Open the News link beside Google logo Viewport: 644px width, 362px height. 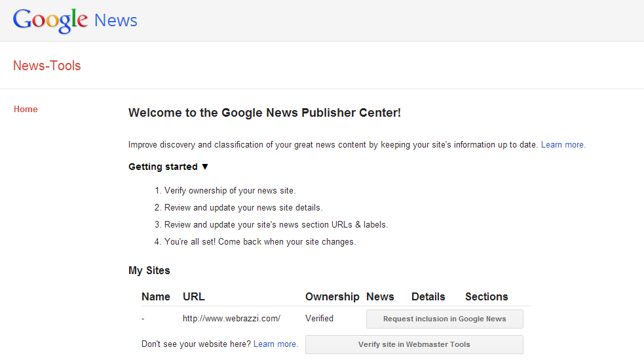(116, 20)
